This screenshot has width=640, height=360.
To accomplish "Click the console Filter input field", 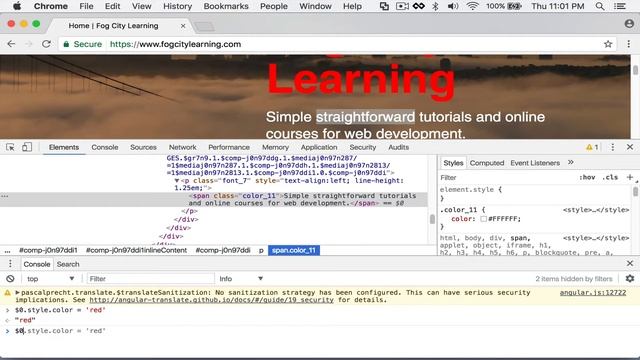I will [x=150, y=279].
